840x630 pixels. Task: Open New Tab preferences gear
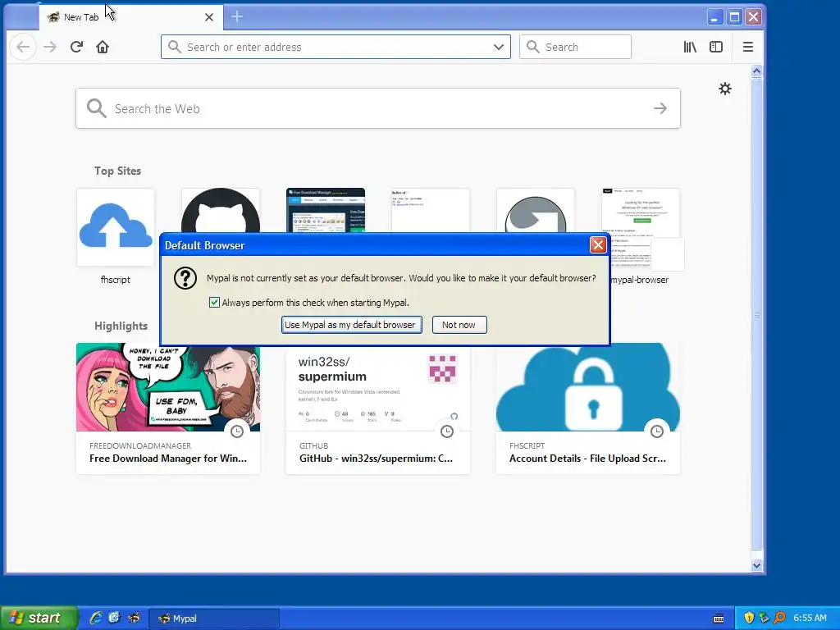tap(725, 89)
